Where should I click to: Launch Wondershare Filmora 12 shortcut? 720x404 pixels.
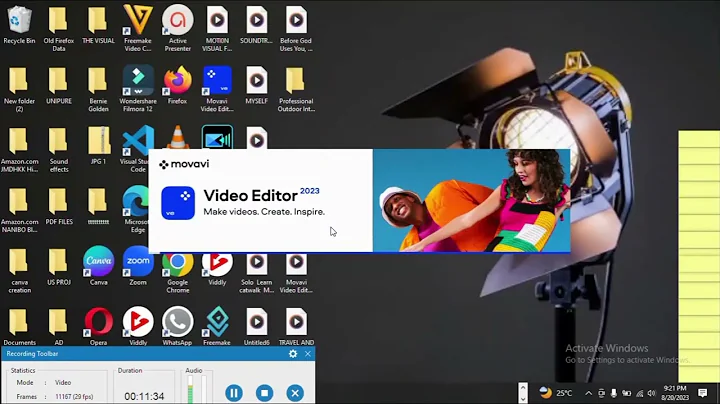click(138, 89)
